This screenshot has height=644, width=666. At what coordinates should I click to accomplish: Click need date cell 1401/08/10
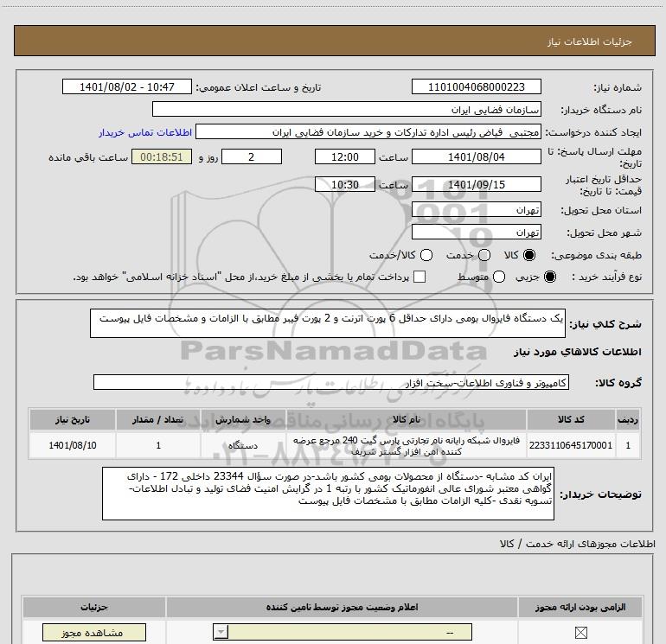72,445
